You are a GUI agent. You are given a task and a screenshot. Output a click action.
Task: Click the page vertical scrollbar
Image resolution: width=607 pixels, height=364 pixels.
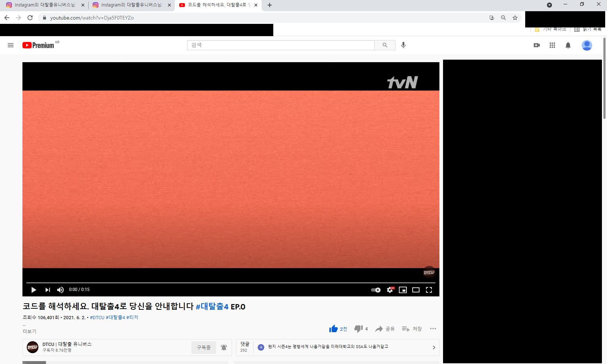point(604,78)
